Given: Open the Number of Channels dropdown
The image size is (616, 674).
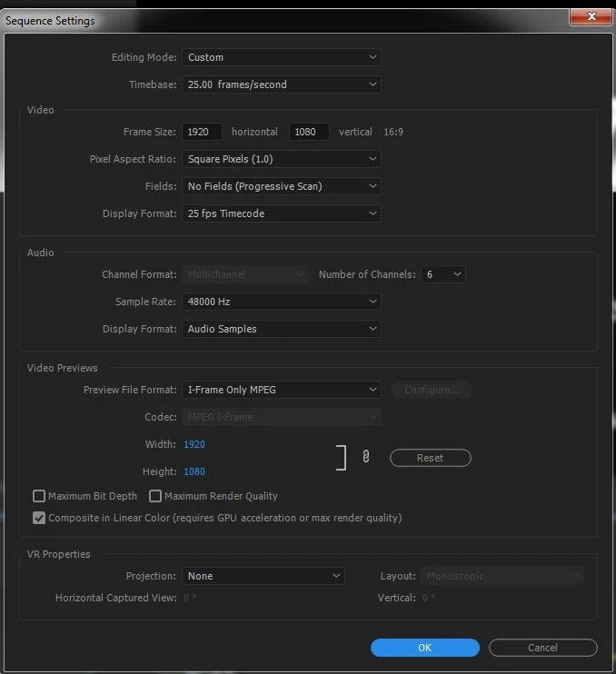Looking at the screenshot, I should point(443,274).
